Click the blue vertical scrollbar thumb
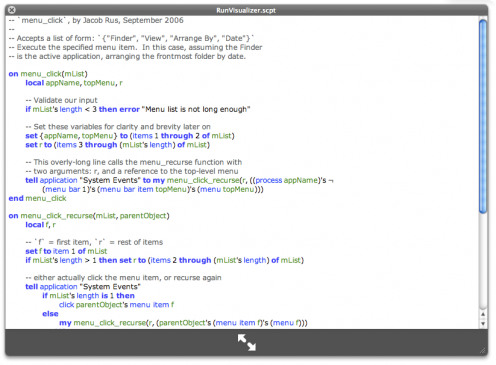Screen dimensions: 496x365 (483, 116)
